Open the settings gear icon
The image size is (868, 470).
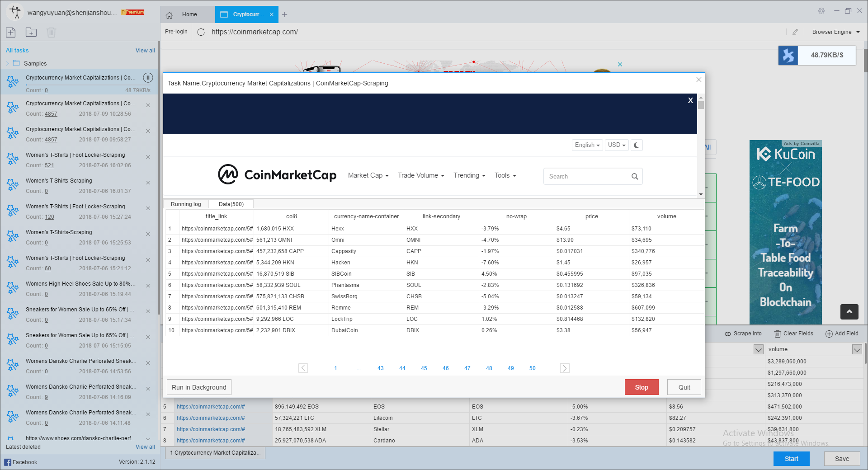coord(821,11)
